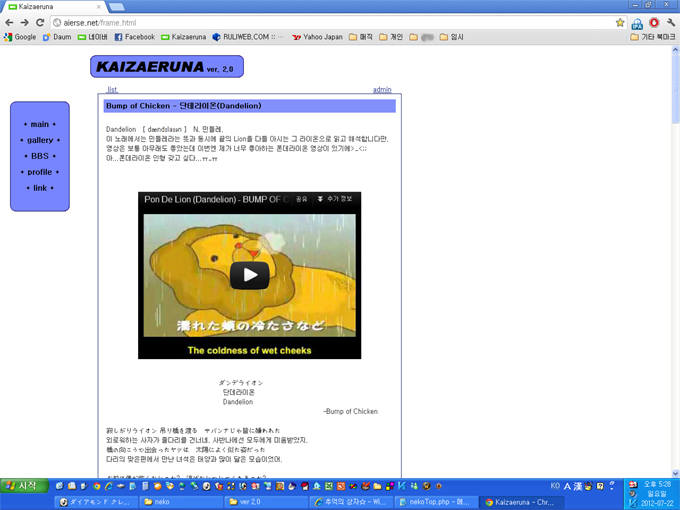Click 공유 share button on the video
This screenshot has width=680, height=510.
pyautogui.click(x=301, y=199)
